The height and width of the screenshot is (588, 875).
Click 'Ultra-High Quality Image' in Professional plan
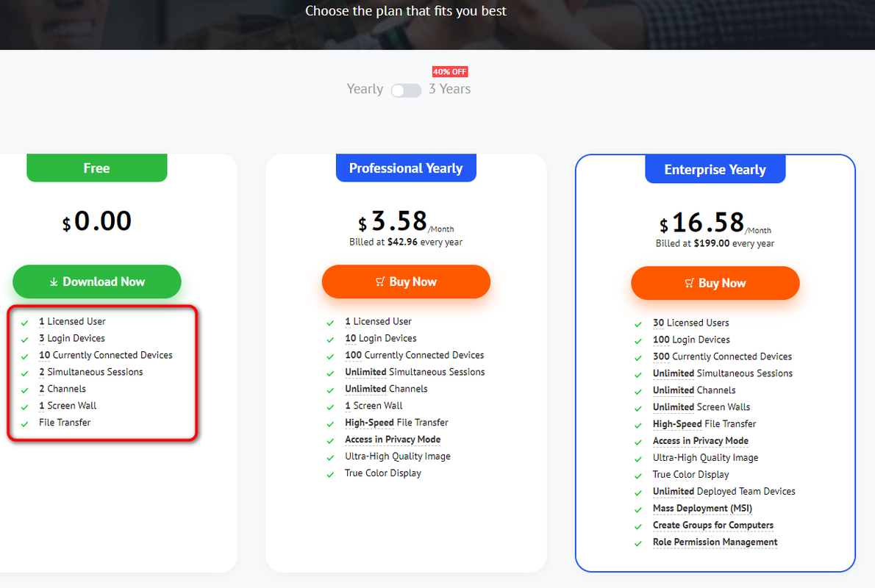(397, 456)
